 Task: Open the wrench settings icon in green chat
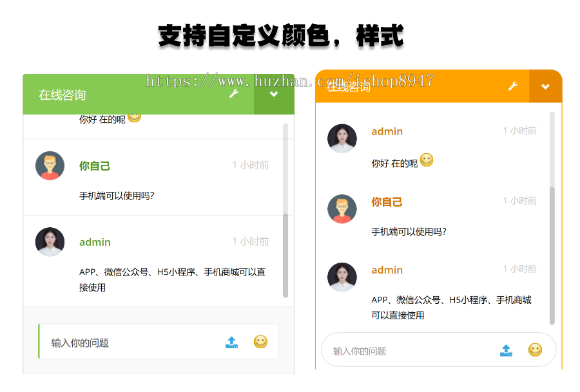[233, 93]
